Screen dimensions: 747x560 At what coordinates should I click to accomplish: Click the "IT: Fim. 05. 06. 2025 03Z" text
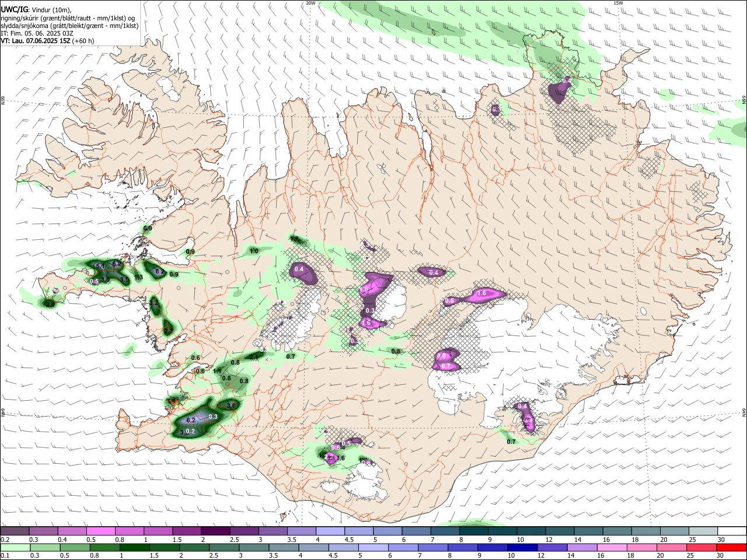(37, 33)
